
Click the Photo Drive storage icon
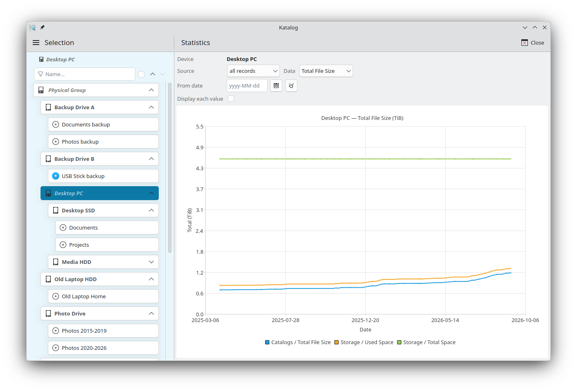(x=48, y=313)
